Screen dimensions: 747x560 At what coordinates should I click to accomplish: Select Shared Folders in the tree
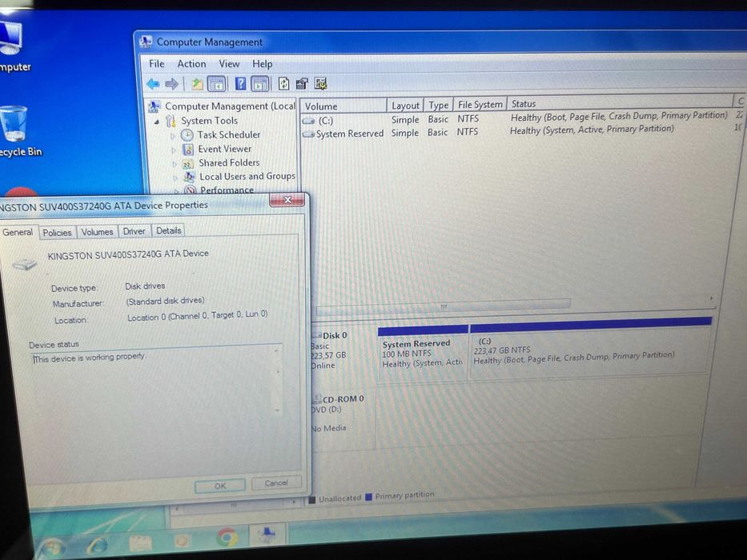click(x=222, y=163)
